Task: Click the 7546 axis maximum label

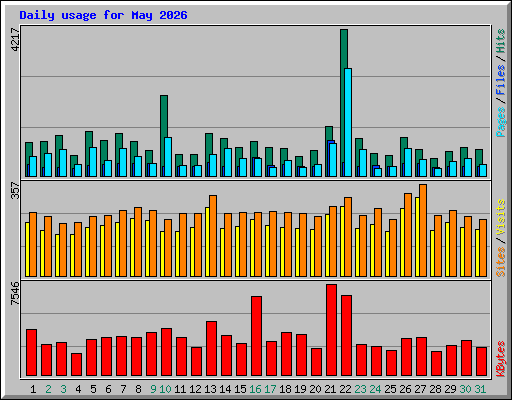Action: coord(15,293)
